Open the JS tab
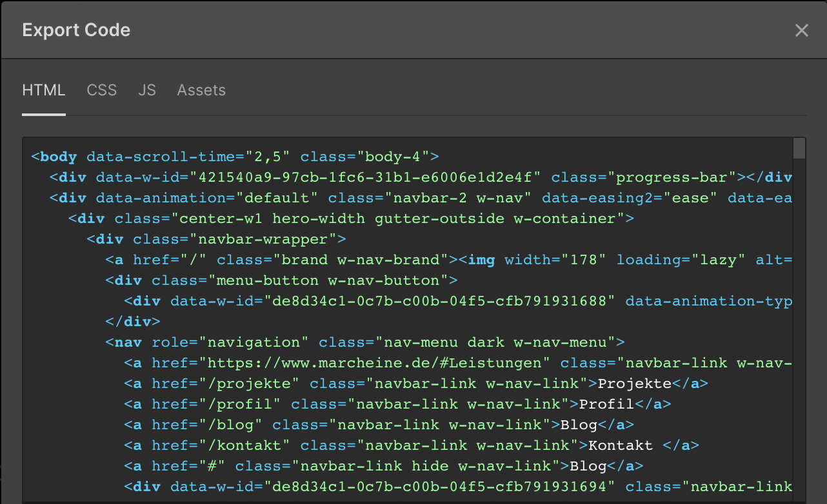The width and height of the screenshot is (827, 504). 147,90
